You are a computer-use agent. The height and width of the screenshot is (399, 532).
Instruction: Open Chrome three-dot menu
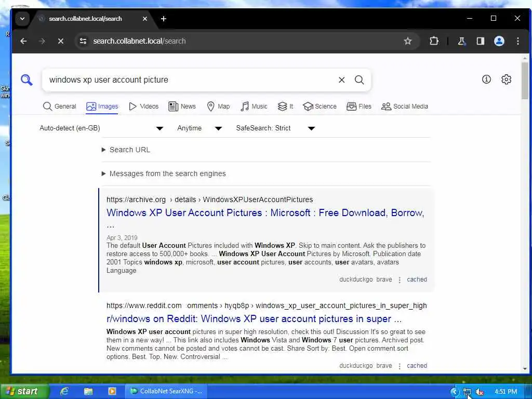(518, 41)
